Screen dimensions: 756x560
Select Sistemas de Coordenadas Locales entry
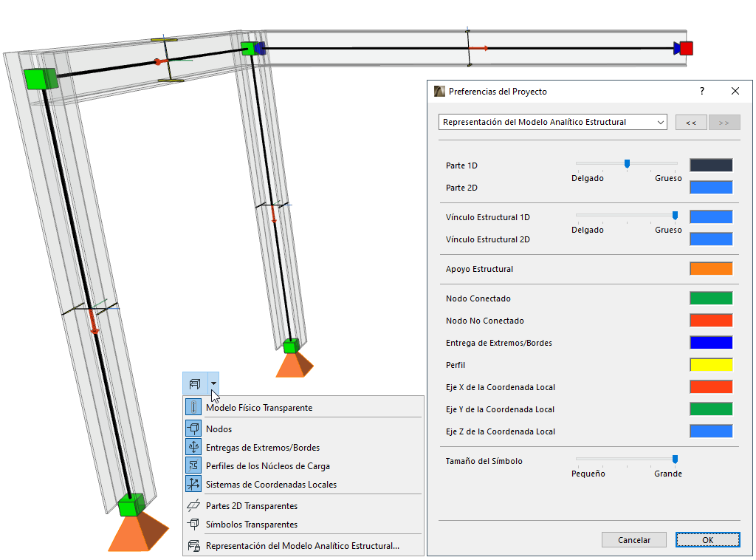(x=303, y=484)
